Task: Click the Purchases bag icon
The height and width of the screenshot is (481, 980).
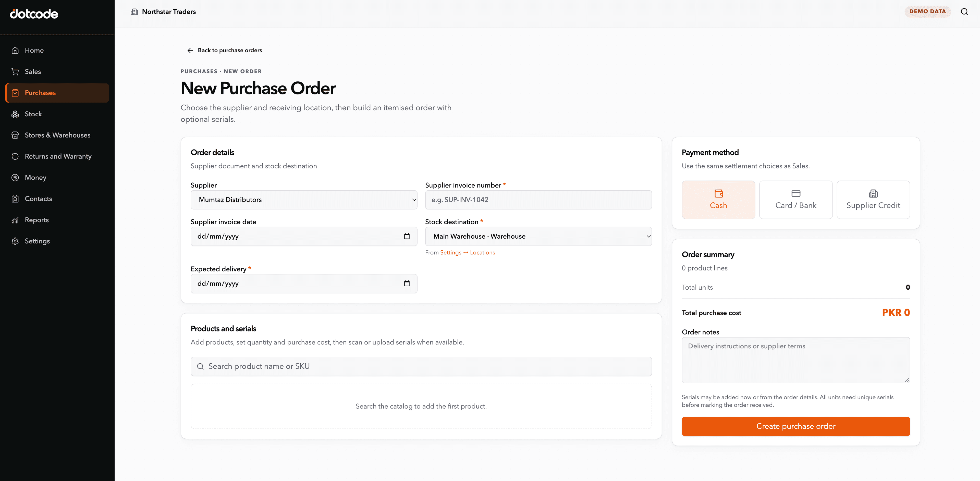Action: (x=15, y=93)
